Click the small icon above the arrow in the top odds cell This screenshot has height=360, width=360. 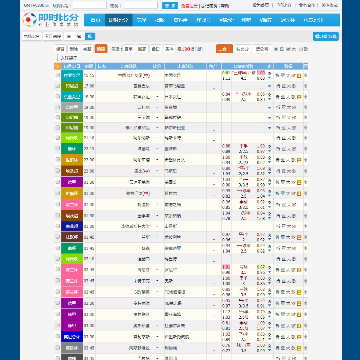click(x=269, y=73)
